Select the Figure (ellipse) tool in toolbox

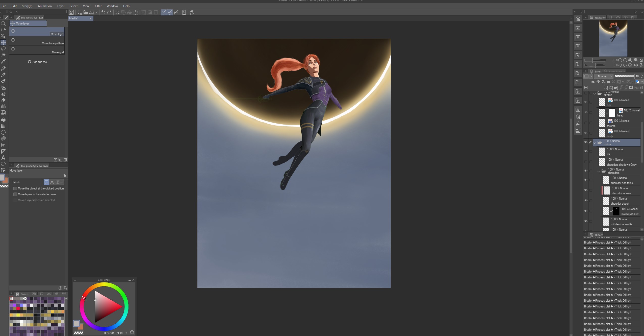tap(3, 132)
